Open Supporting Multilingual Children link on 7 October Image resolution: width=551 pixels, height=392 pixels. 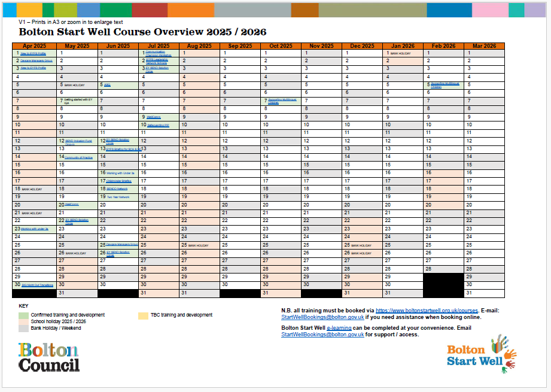point(282,101)
